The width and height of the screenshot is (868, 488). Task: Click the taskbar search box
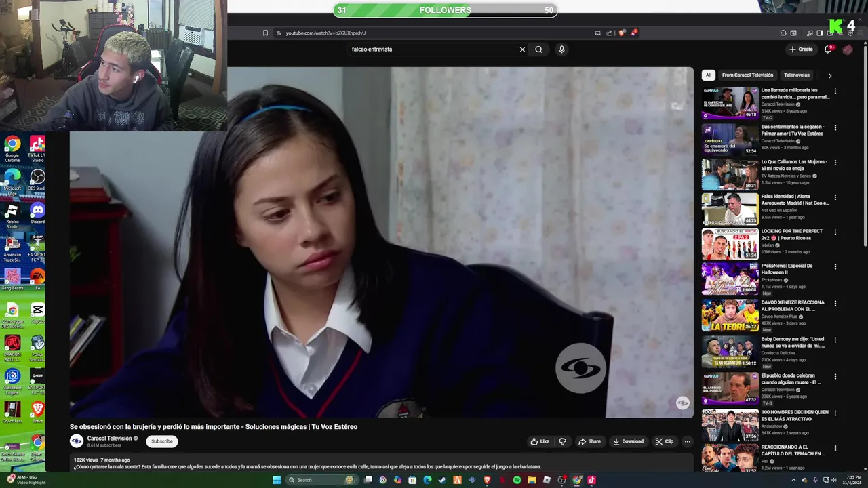321,480
